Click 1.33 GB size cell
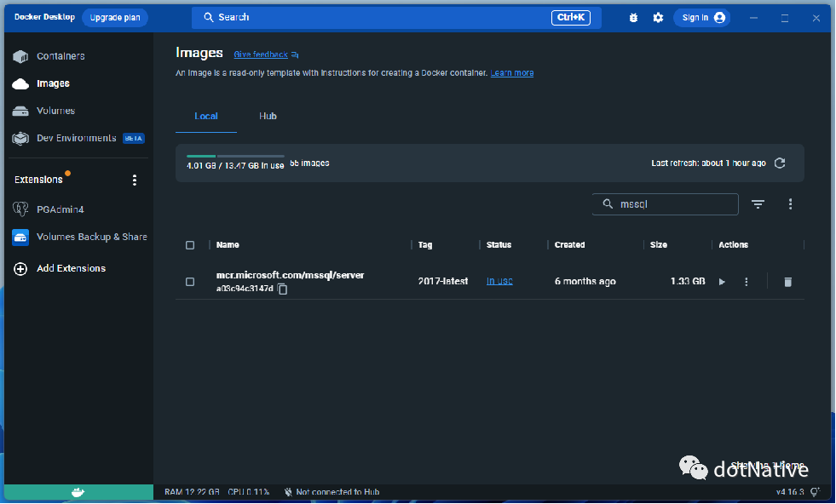 tap(687, 281)
